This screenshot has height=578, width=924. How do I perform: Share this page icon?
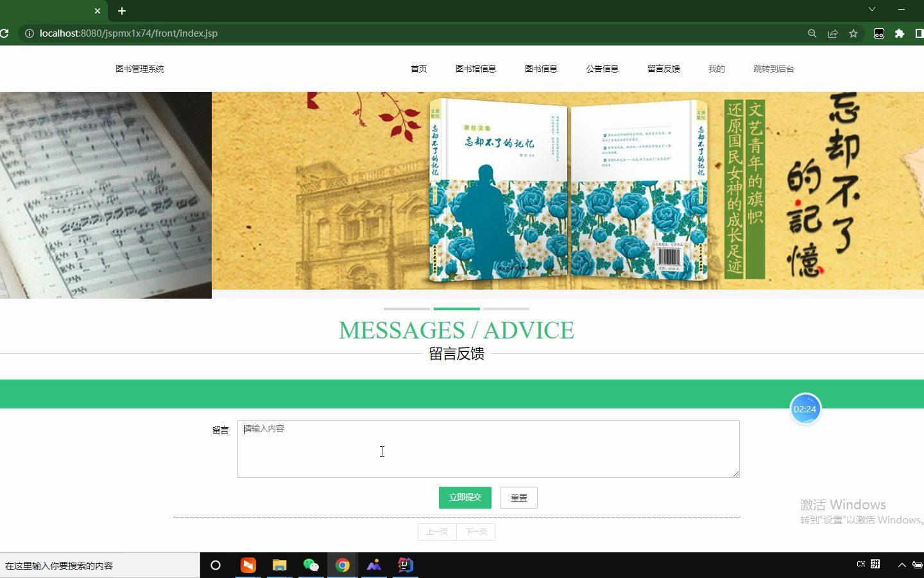pos(833,33)
